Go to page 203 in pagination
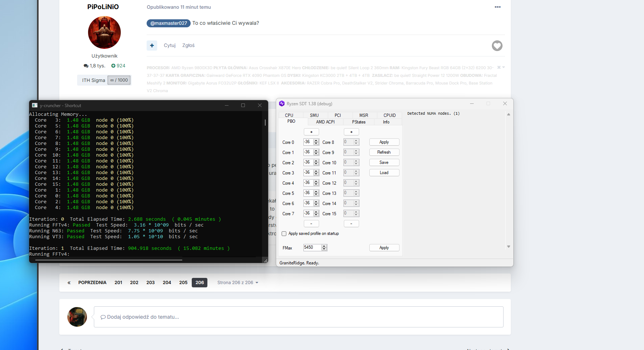Image resolution: width=644 pixels, height=350 pixels. pyautogui.click(x=151, y=283)
